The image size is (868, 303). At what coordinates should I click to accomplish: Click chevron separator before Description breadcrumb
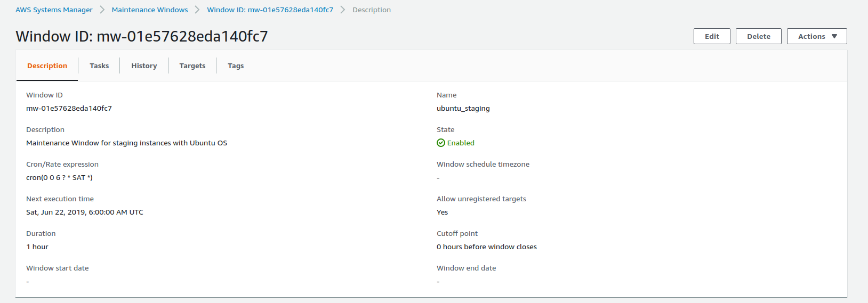coord(343,10)
